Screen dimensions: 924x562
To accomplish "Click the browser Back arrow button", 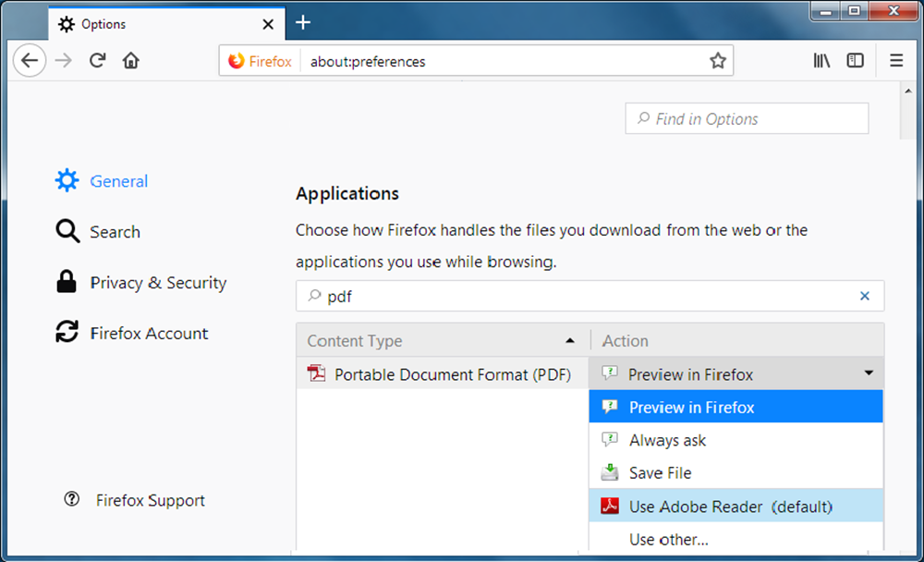I will [x=30, y=61].
